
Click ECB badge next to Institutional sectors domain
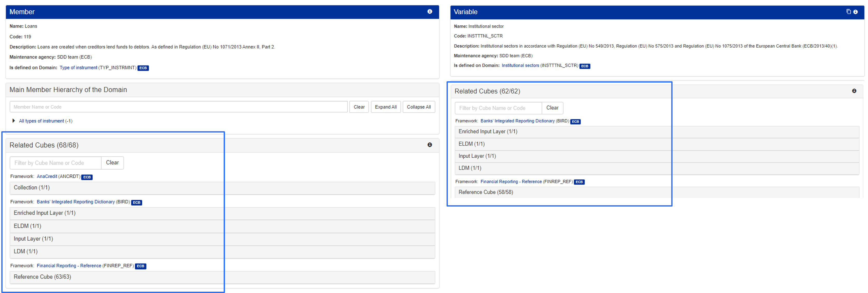point(585,66)
